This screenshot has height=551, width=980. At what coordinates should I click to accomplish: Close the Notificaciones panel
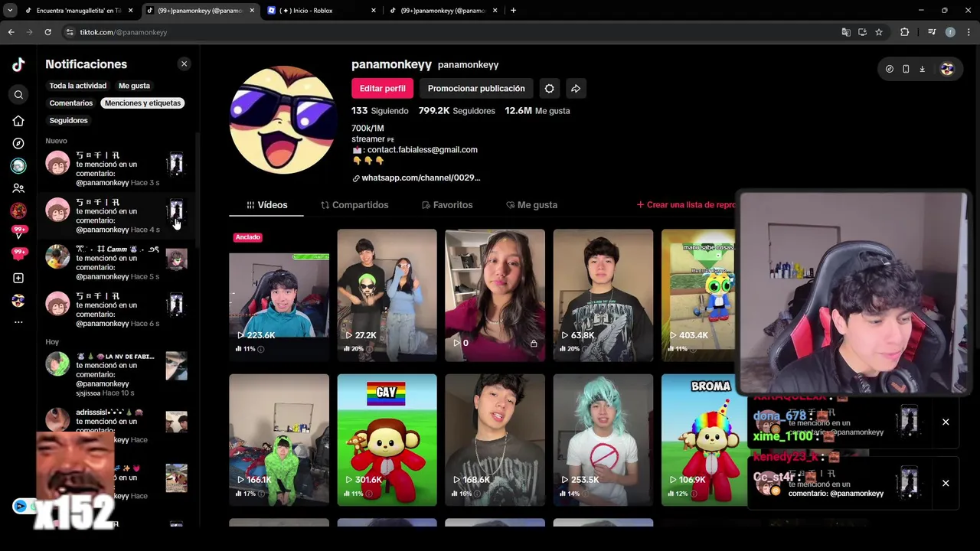coord(184,64)
